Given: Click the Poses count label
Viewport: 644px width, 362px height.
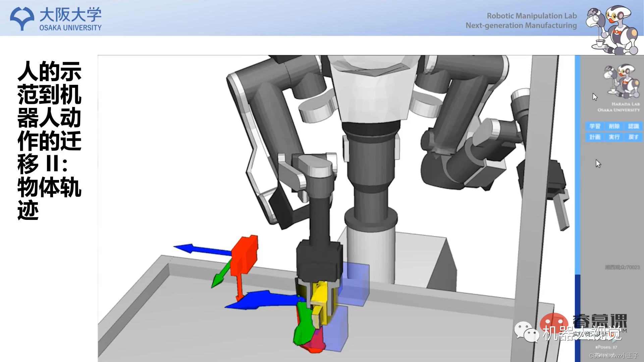Looking at the screenshot, I should coord(606,347).
